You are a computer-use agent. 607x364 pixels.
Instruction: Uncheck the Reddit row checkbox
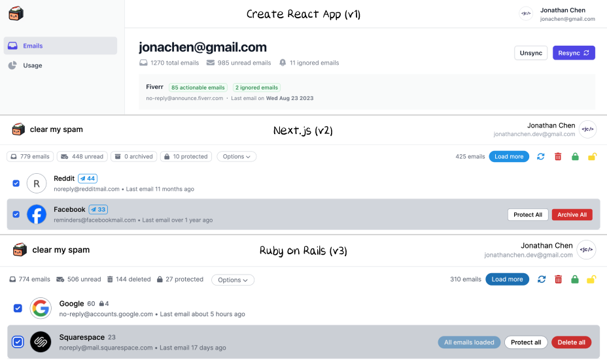click(16, 184)
